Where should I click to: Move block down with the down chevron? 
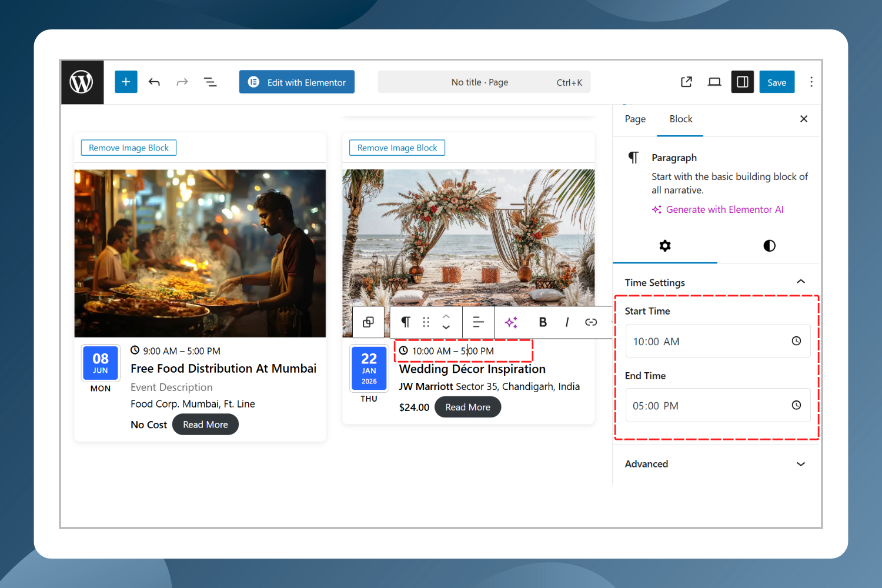click(x=446, y=328)
